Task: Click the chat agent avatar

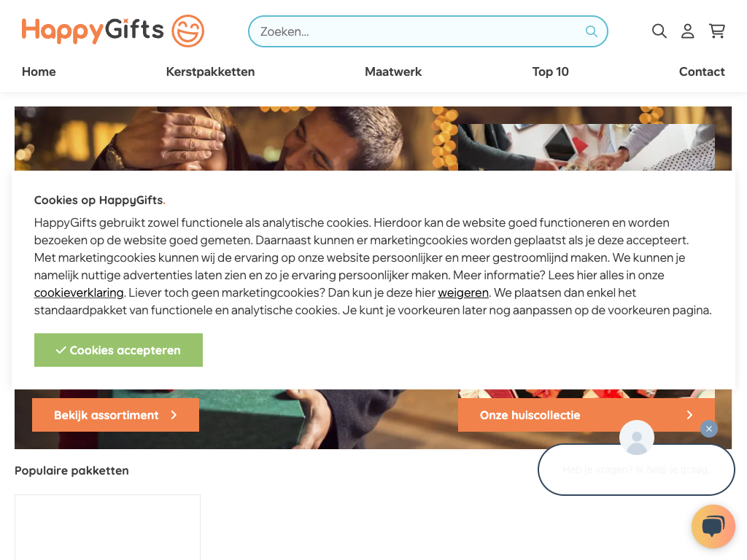Action: [636, 437]
